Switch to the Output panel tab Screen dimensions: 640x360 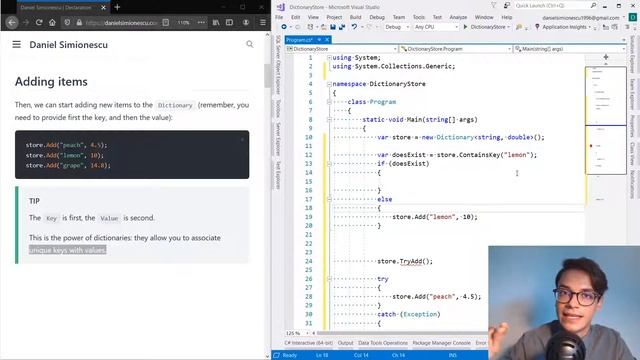345,343
